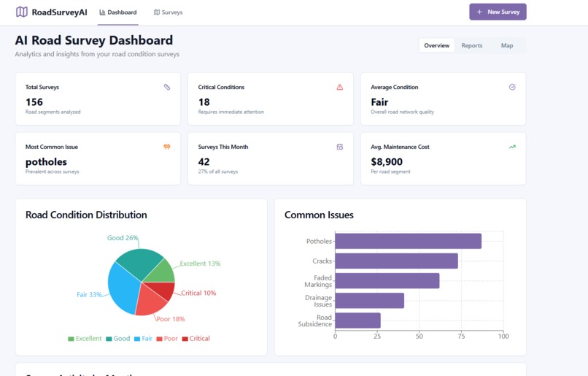This screenshot has width=588, height=376.
Task: Click the 'Critical 10%' pie label
Action: click(198, 293)
